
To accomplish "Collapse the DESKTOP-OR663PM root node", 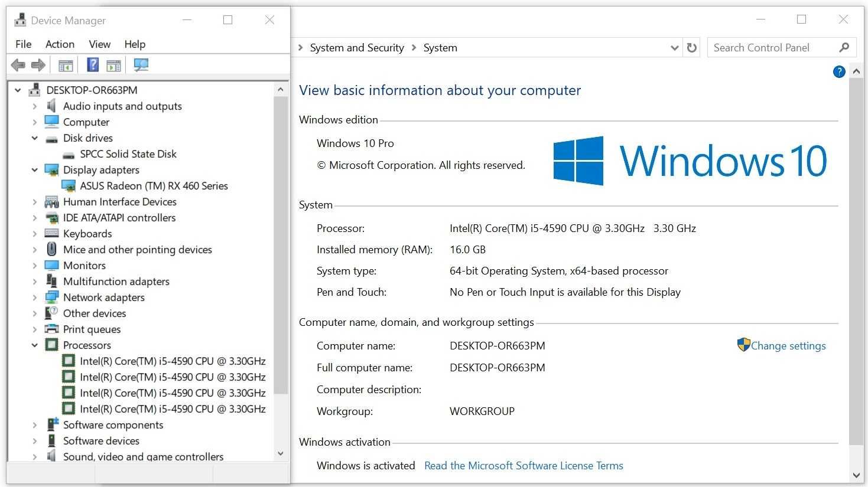I will click(x=18, y=90).
